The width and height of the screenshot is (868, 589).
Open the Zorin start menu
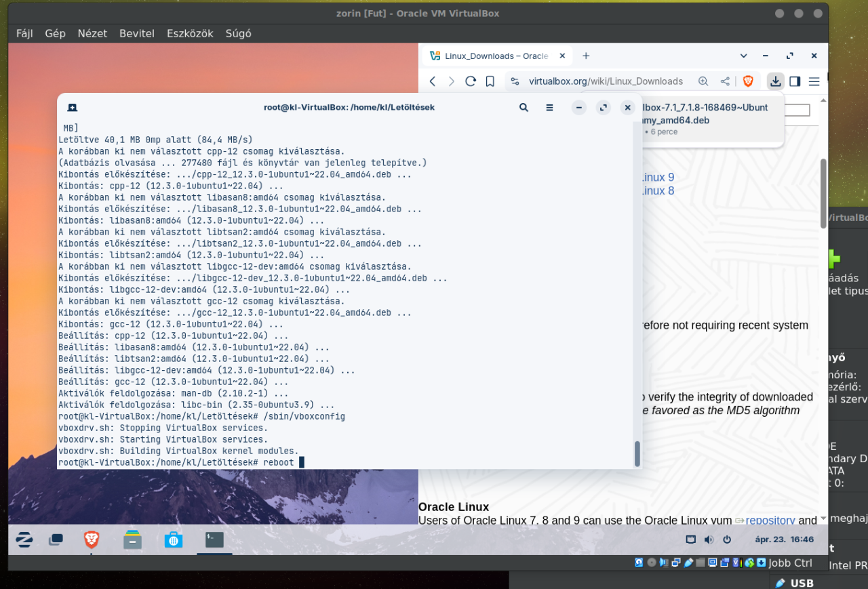tap(24, 540)
